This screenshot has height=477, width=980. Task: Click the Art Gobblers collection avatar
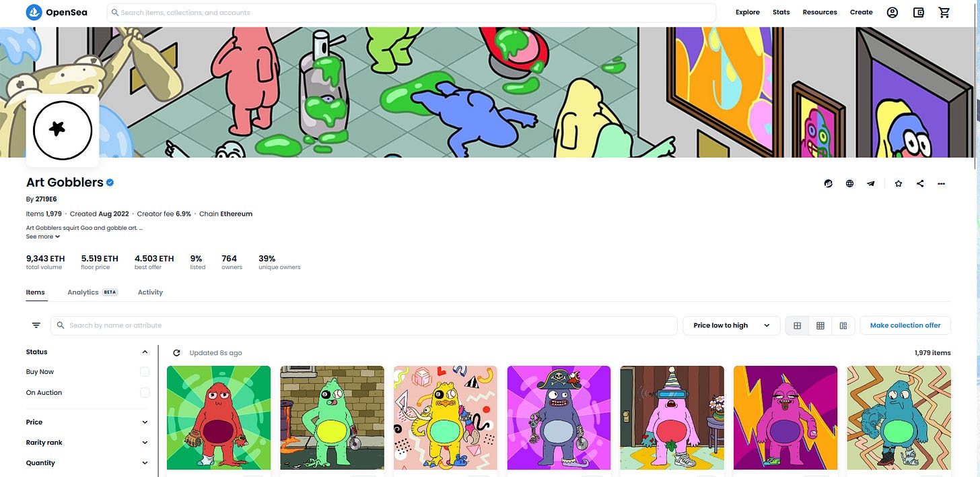click(63, 130)
